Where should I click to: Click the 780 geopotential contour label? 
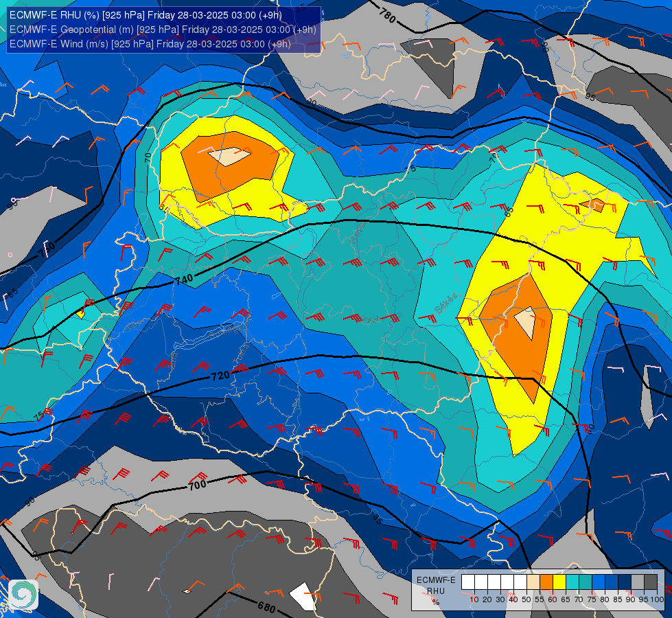(x=387, y=15)
